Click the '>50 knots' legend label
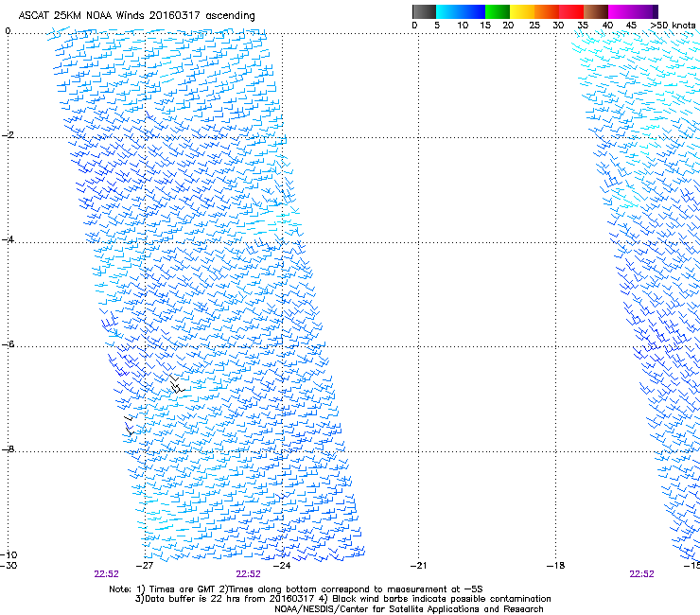 673,26
